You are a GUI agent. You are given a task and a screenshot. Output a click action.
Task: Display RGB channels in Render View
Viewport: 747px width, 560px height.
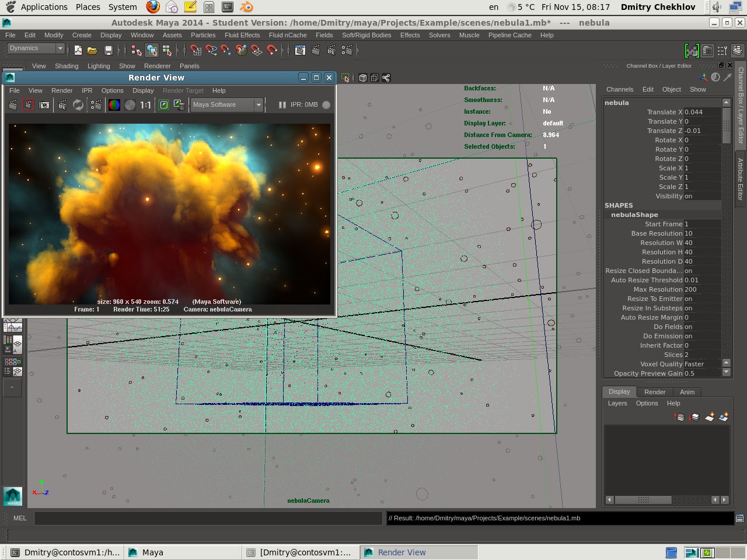point(114,105)
